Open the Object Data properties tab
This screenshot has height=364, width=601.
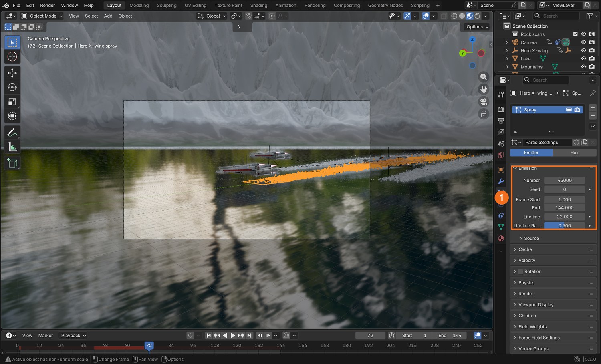501,227
